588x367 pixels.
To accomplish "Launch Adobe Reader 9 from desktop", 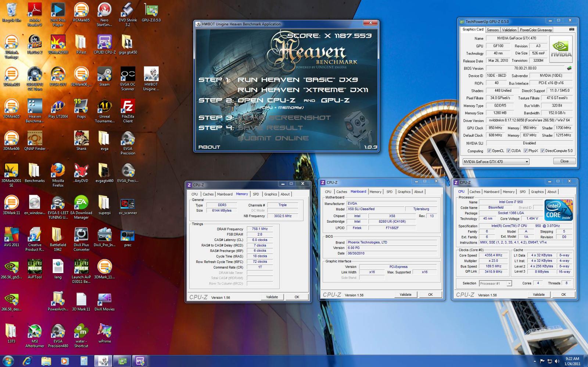I will [x=35, y=14].
